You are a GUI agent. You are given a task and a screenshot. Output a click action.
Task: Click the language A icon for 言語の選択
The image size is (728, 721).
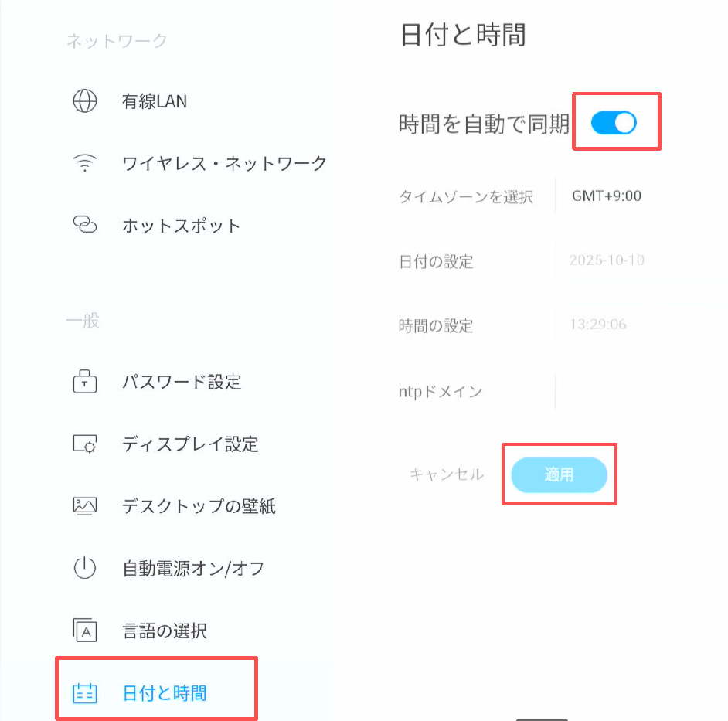(x=85, y=630)
